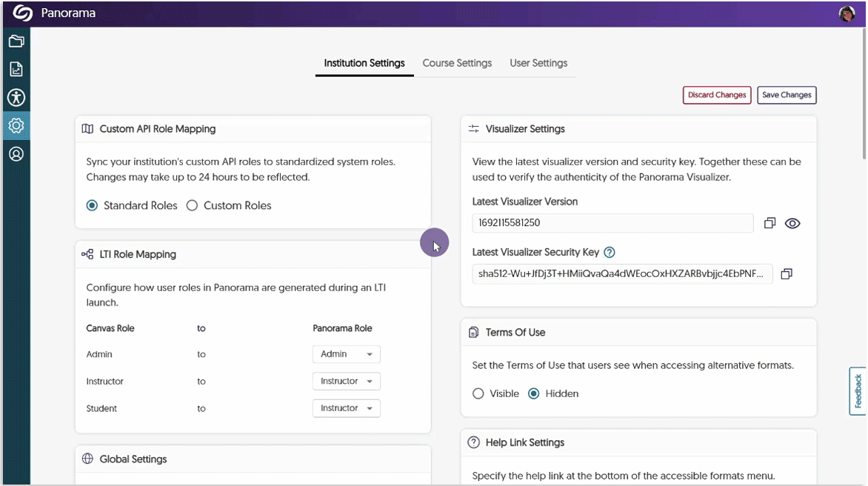The width and height of the screenshot is (868, 486).
Task: Switch to the Course Settings tab
Action: pos(457,63)
